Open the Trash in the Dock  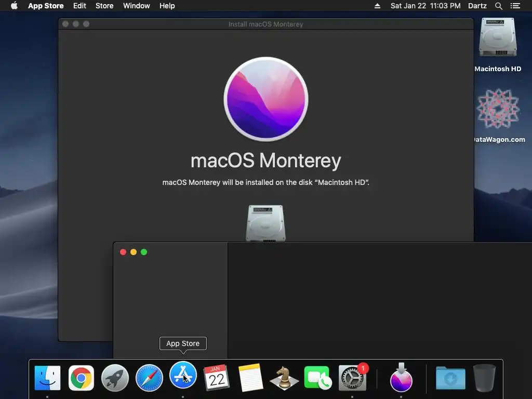pos(484,378)
